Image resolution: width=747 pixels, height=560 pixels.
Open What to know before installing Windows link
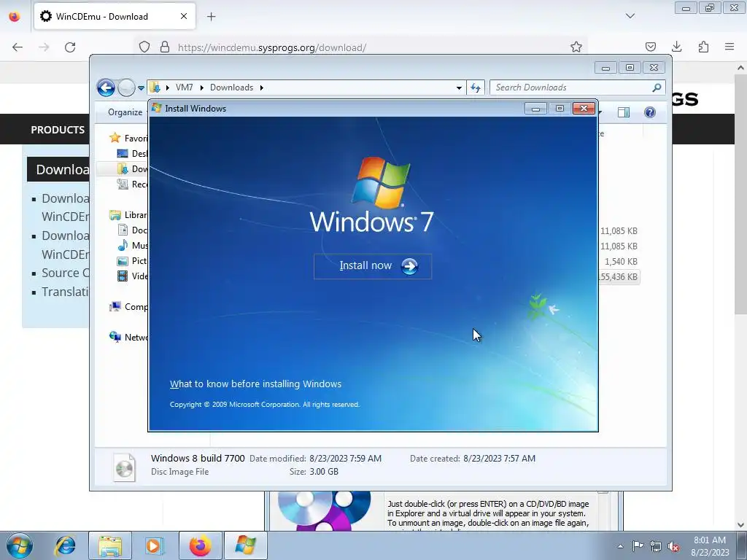coord(255,384)
